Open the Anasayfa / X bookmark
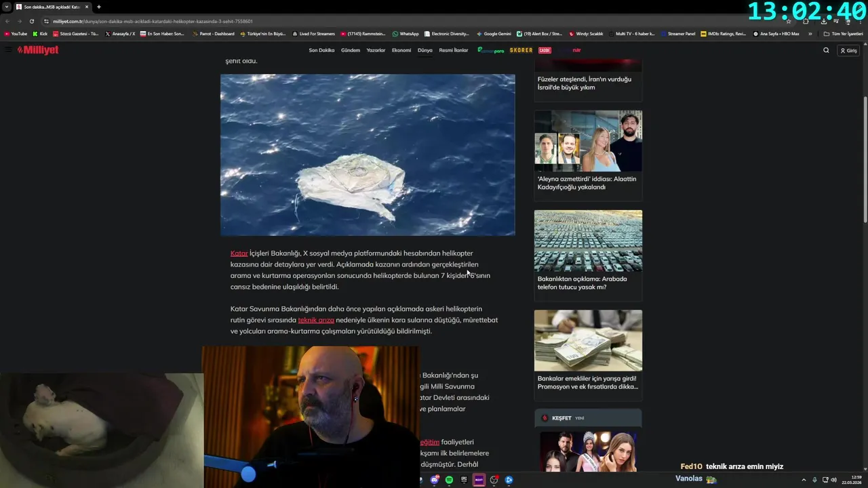This screenshot has width=868, height=488. (x=120, y=33)
